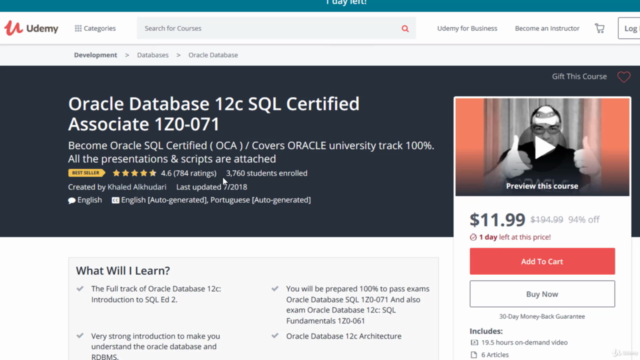Click Preview this course caption
The width and height of the screenshot is (640, 360).
pos(542,186)
